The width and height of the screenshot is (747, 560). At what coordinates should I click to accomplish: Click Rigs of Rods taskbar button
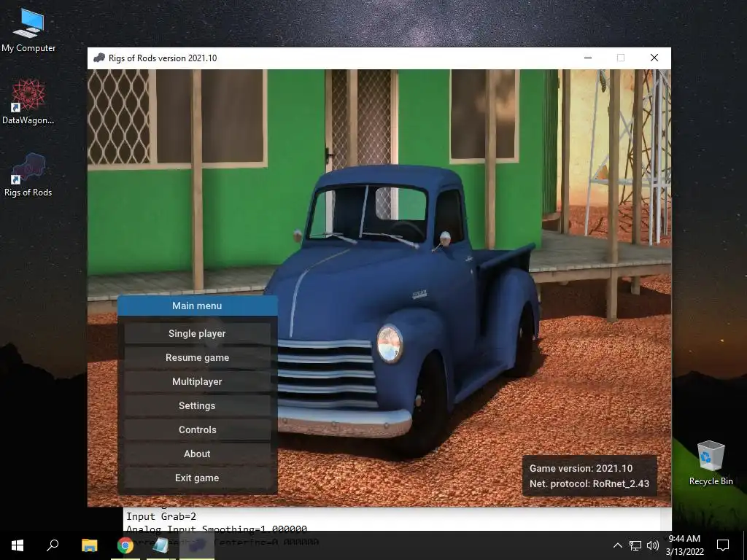tap(197, 545)
